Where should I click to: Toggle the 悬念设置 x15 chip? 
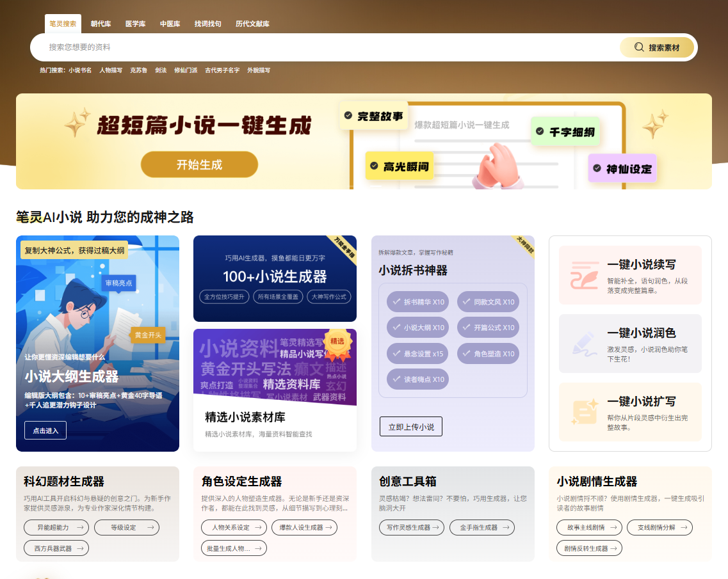(x=418, y=354)
